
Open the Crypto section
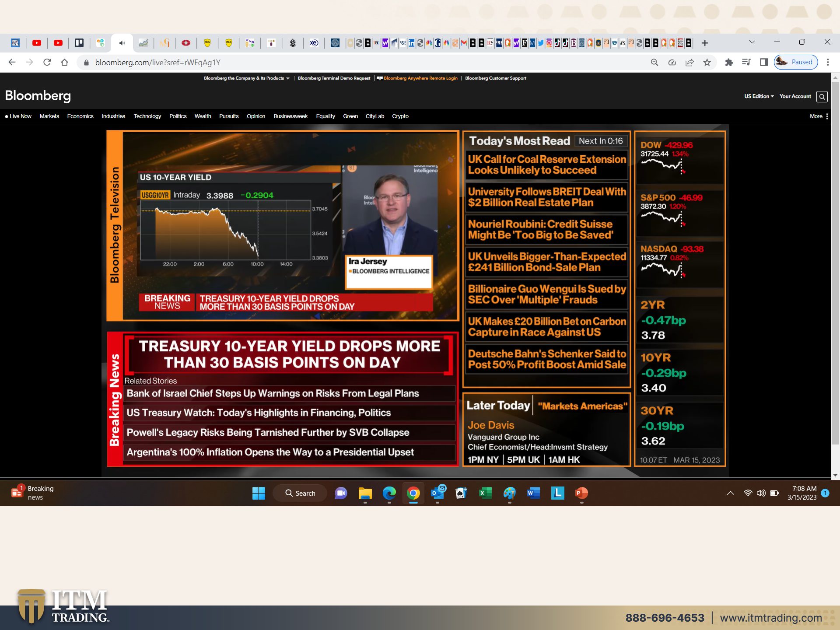[x=400, y=116]
